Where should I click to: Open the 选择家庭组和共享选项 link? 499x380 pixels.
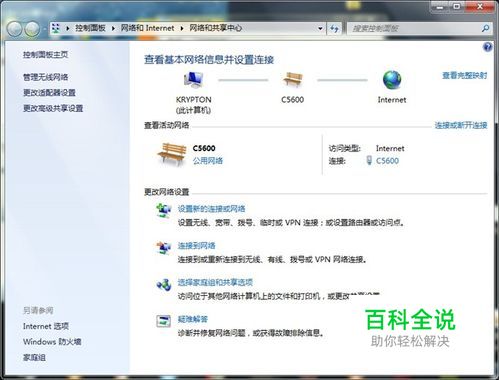[x=215, y=282]
